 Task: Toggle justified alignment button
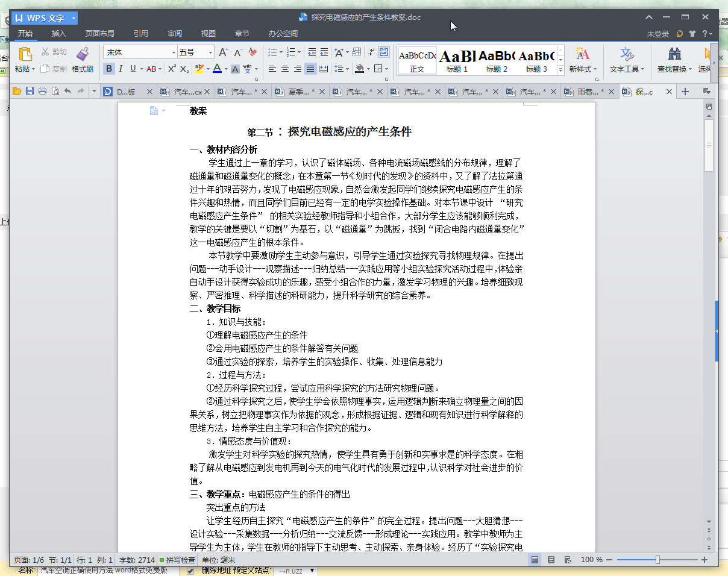(x=310, y=69)
